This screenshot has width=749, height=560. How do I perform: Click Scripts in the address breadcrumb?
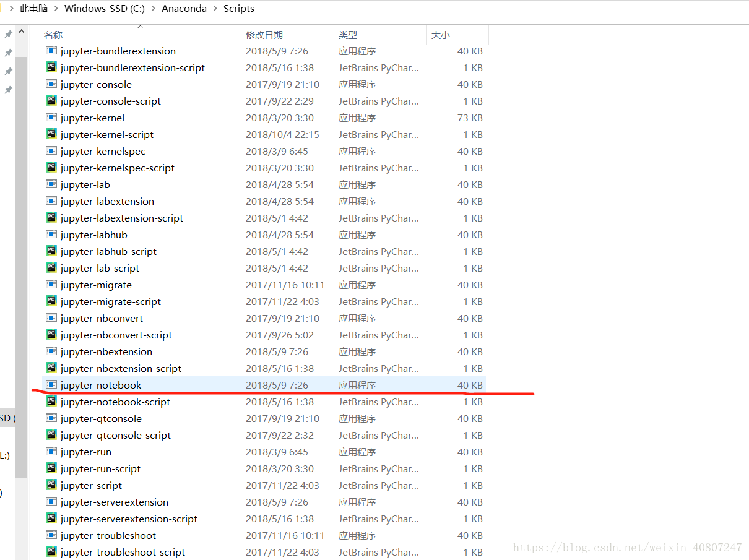click(239, 9)
